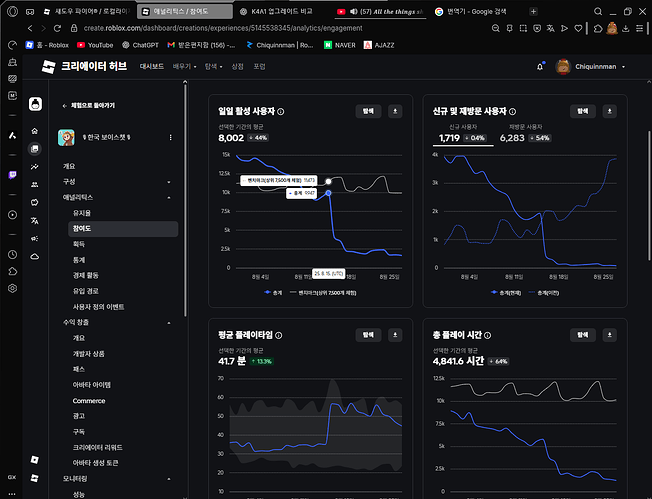Download the New and Returning Users chart
This screenshot has height=499, width=652.
pos(610,111)
